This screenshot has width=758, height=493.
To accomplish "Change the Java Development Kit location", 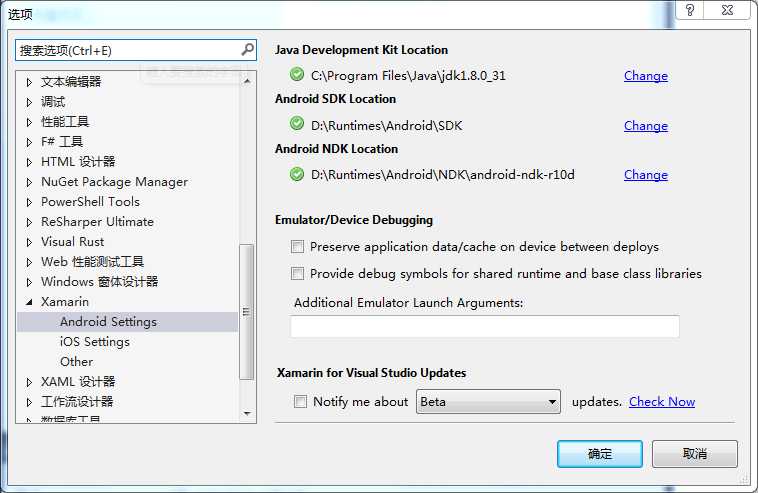I will click(x=646, y=76).
